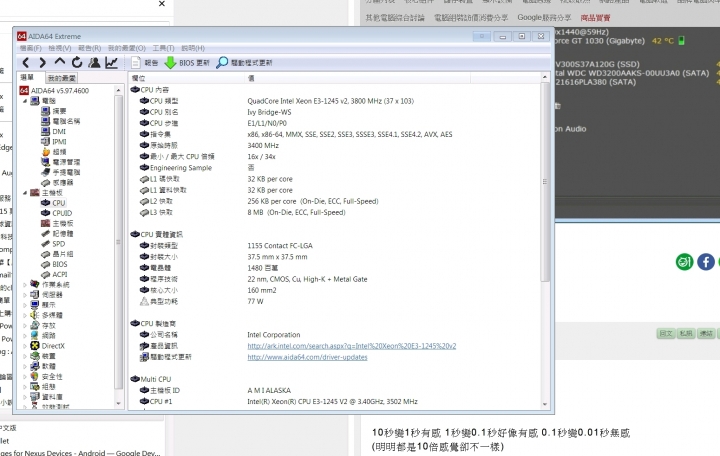
Task: Expand the DirectX tree node arrow
Action: [x=25, y=346]
